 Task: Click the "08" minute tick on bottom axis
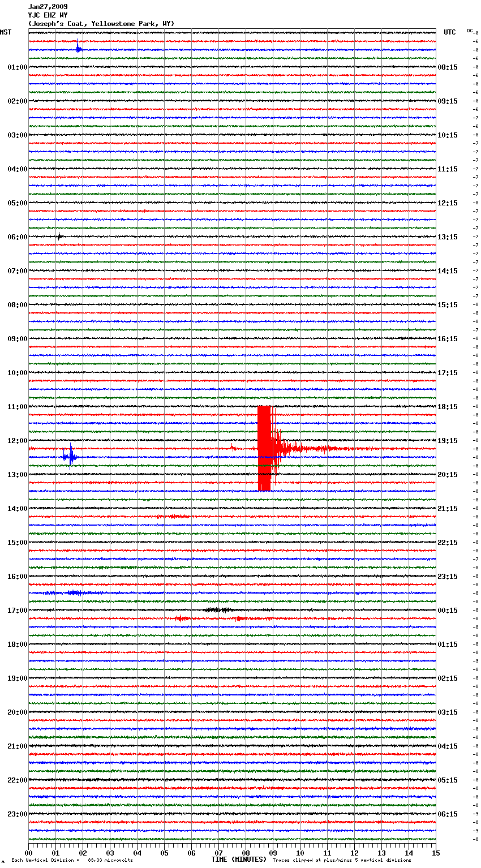(246, 853)
